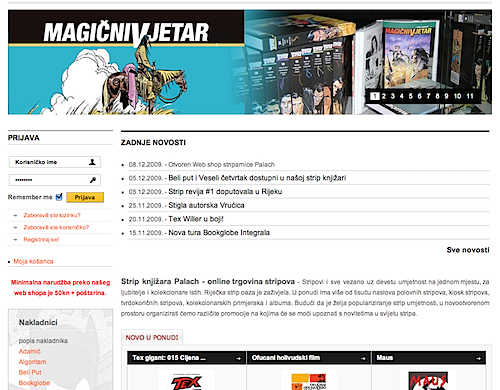The image size is (500, 390).
Task: Select slide 5 in banner pagination
Action: [411, 96]
